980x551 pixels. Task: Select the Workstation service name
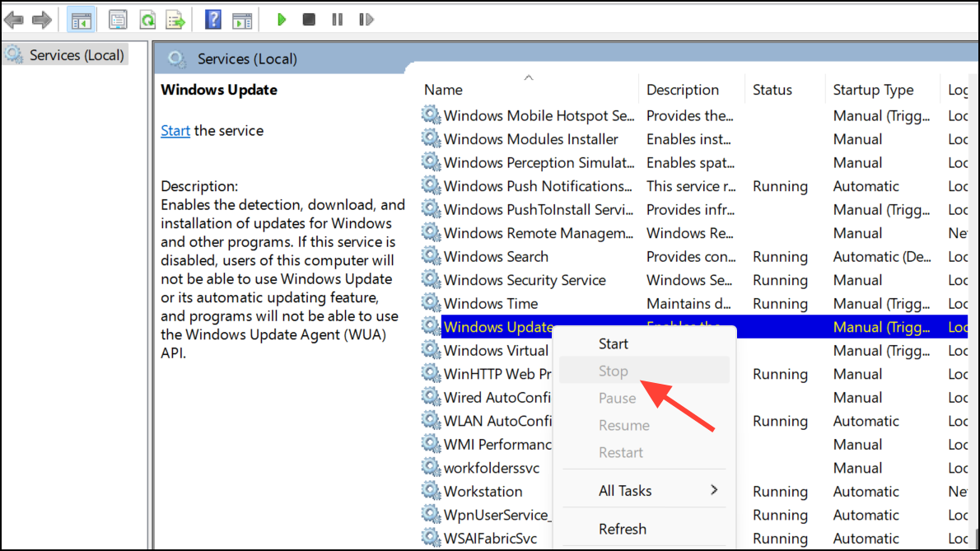click(x=483, y=492)
